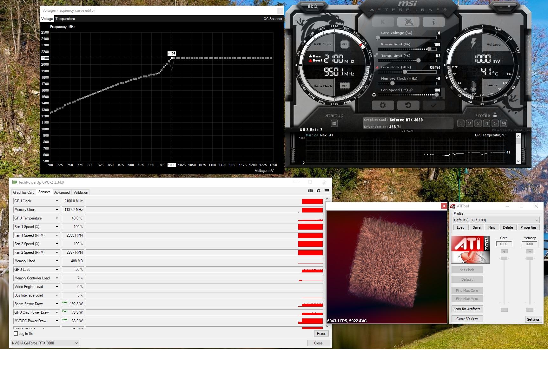Viewport: 548px width, 392px height.
Task: Click the Temp. Limit slider handle
Action: click(419, 61)
